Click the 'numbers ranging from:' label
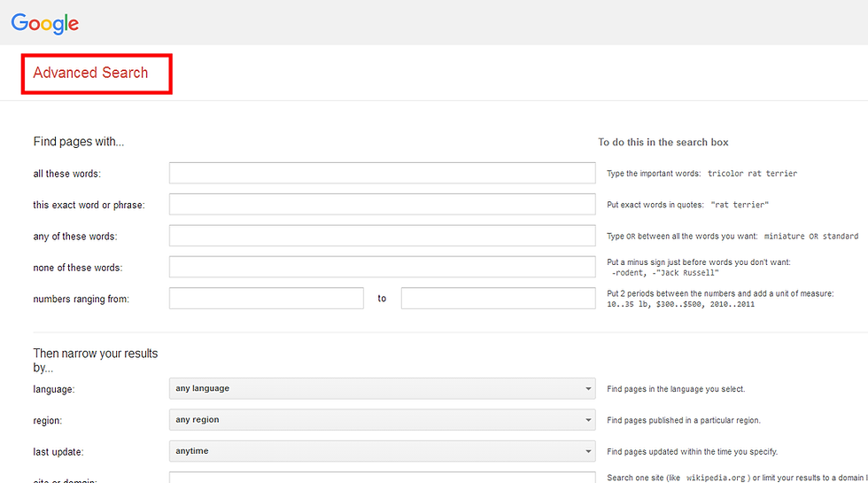 tap(81, 300)
